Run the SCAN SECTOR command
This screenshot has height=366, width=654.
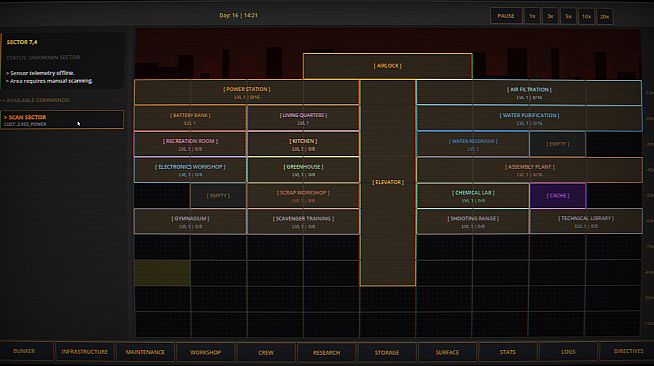[x=62, y=120]
